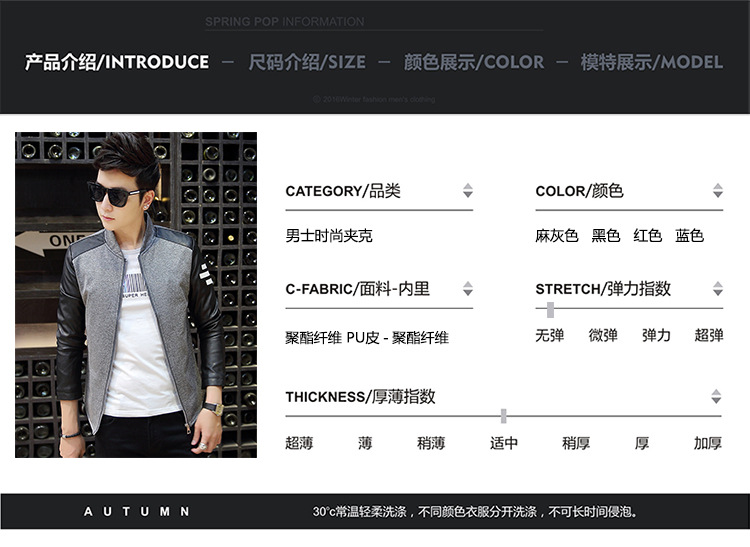Click the 稍薄 thickness label
The width and height of the screenshot is (750, 547).
[431, 443]
